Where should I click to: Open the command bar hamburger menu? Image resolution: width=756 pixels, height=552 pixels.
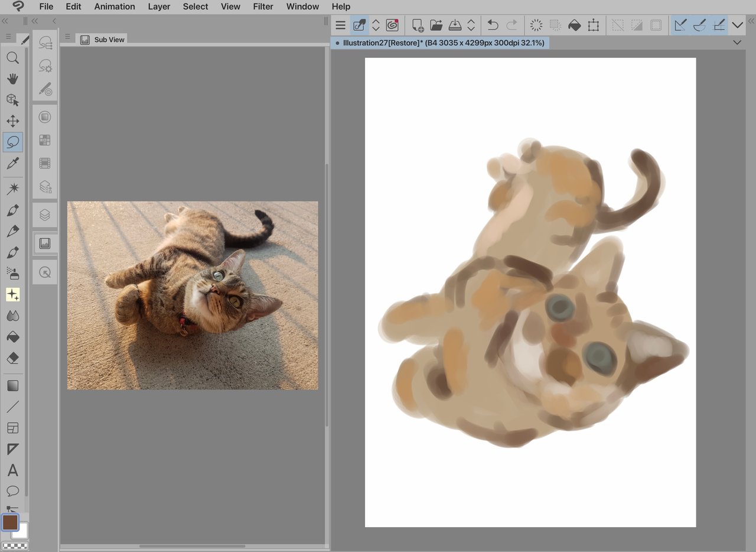340,25
